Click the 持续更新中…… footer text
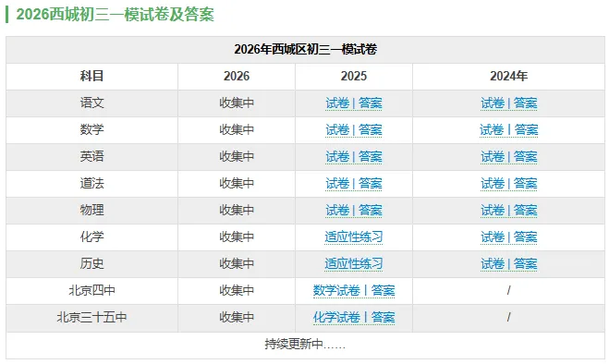 [x=305, y=345]
